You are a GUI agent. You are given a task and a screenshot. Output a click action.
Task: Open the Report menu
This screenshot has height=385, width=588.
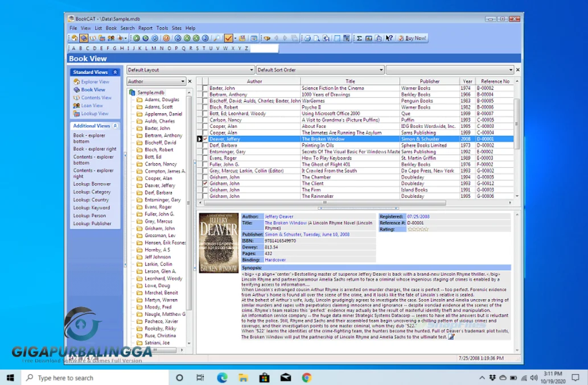click(x=145, y=28)
